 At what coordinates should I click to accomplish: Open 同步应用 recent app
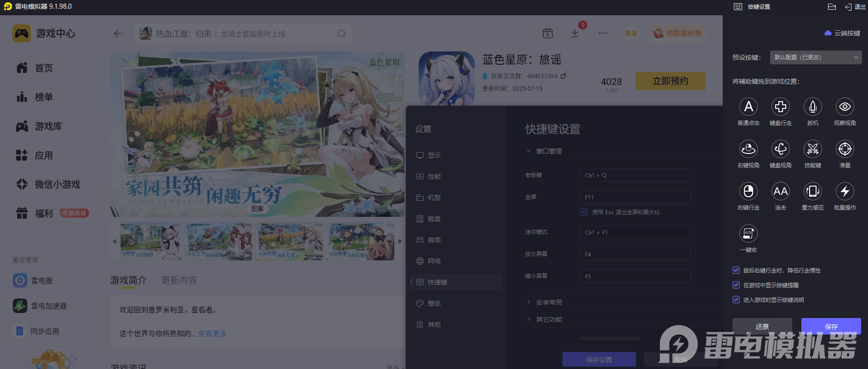(36, 331)
